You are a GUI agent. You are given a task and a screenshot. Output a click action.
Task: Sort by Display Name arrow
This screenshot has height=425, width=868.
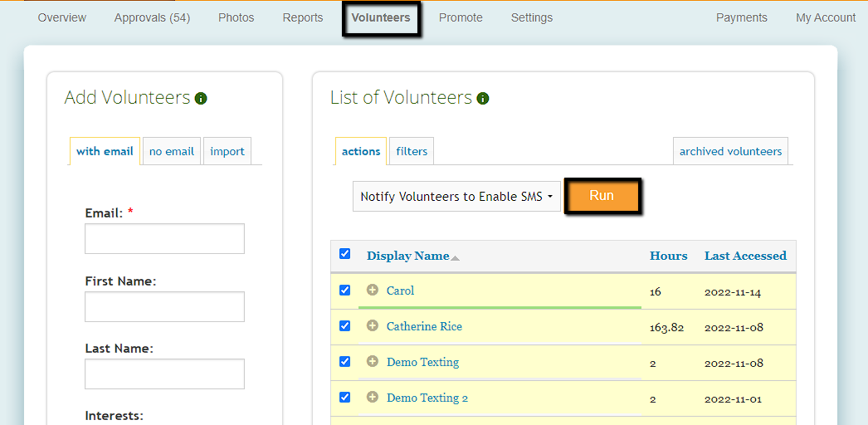(x=455, y=257)
